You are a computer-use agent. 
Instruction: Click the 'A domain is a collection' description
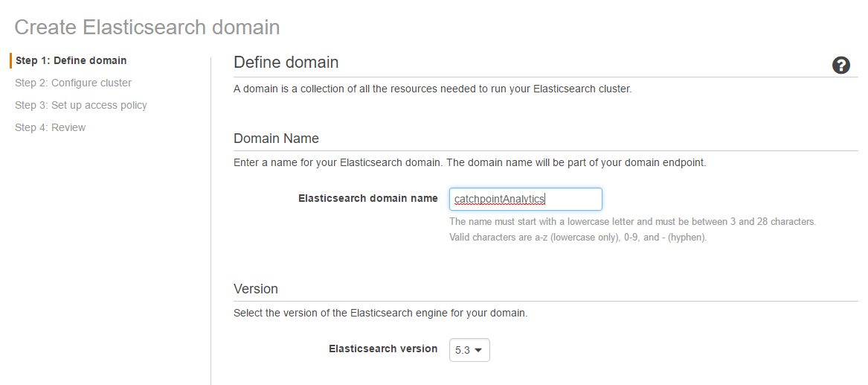pyautogui.click(x=432, y=89)
